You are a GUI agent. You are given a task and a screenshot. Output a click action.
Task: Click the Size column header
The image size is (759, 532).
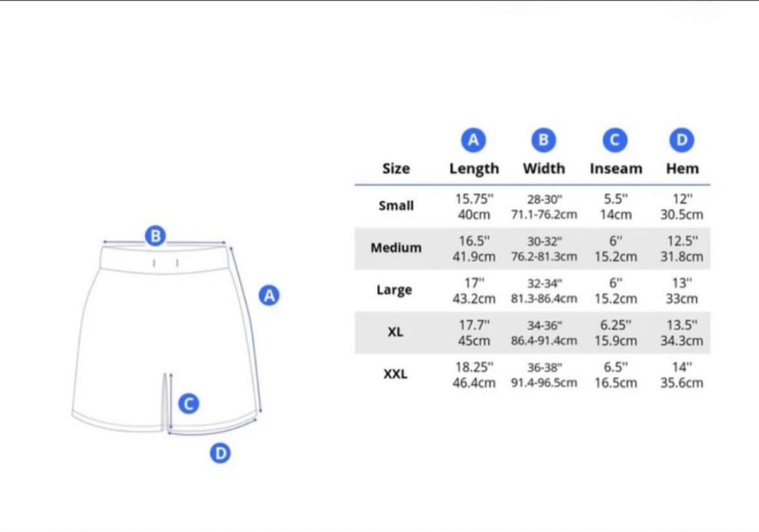(x=396, y=169)
